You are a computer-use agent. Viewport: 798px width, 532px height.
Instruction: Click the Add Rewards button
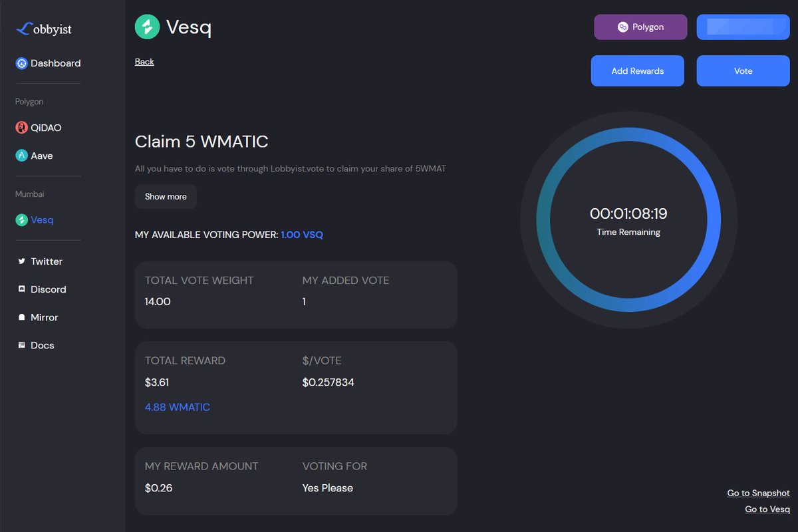tap(637, 71)
